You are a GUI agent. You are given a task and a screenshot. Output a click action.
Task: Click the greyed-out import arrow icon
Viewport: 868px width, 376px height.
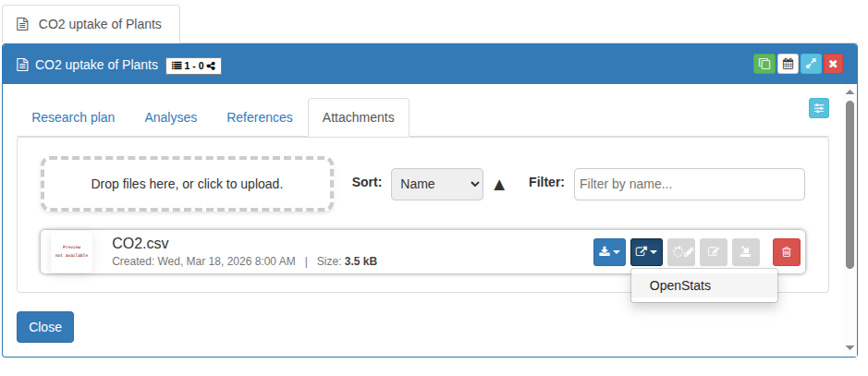point(746,252)
